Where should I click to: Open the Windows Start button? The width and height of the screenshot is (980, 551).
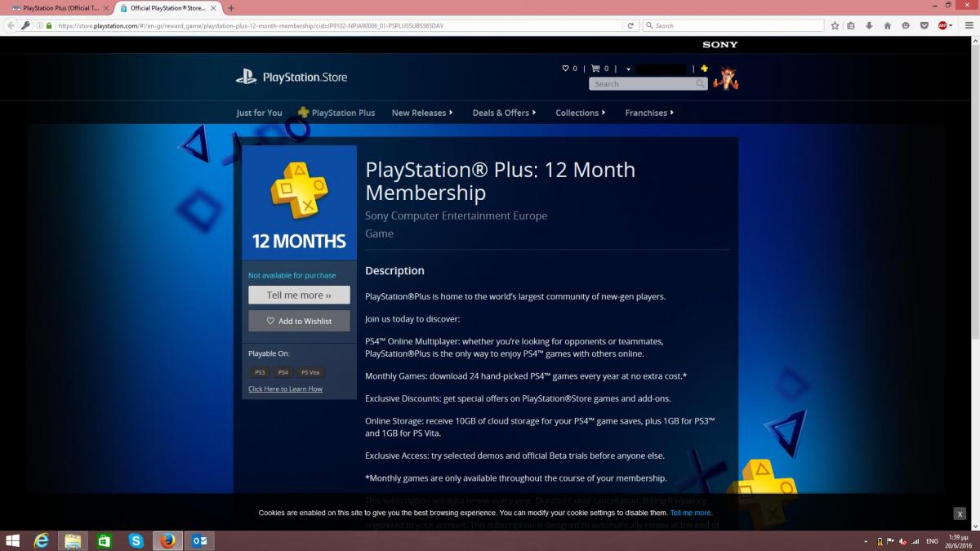pos(13,540)
